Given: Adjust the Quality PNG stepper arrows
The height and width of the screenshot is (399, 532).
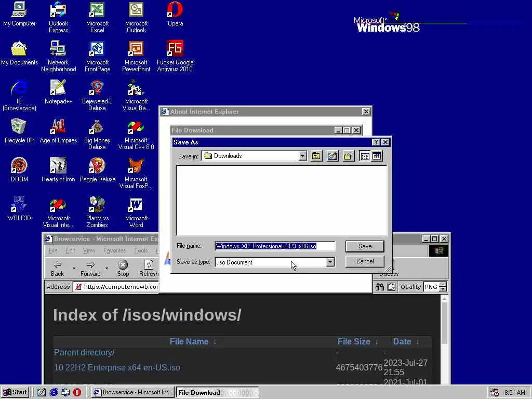Looking at the screenshot, I should click(443, 287).
